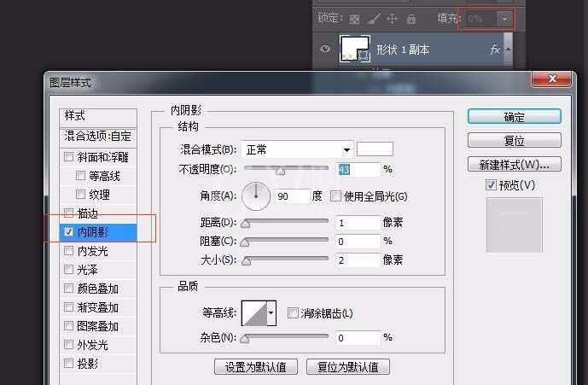Click the 不透明度 opacity slider handle
The width and height of the screenshot is (588, 385).
tap(280, 171)
